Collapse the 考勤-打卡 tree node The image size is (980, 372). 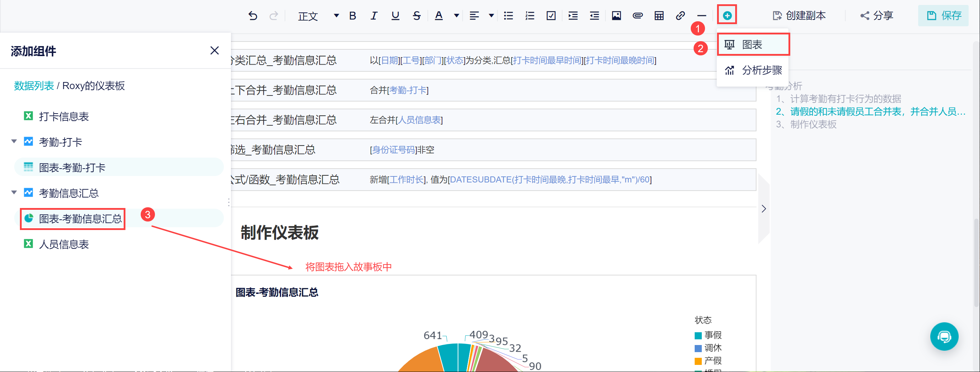click(14, 141)
